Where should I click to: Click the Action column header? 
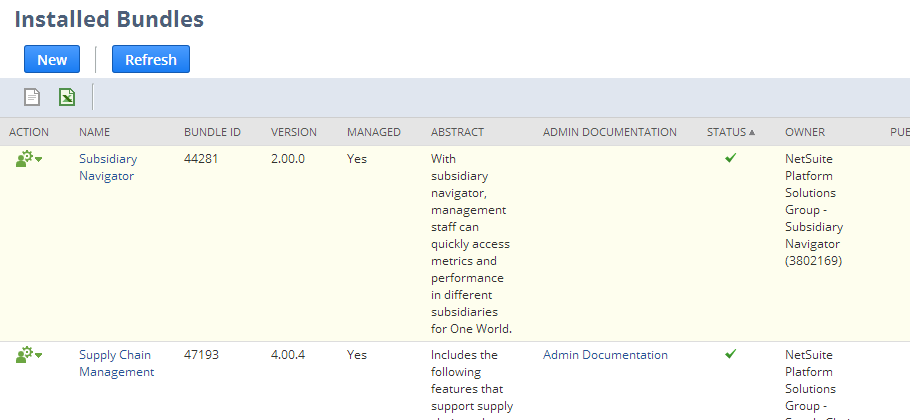(29, 132)
